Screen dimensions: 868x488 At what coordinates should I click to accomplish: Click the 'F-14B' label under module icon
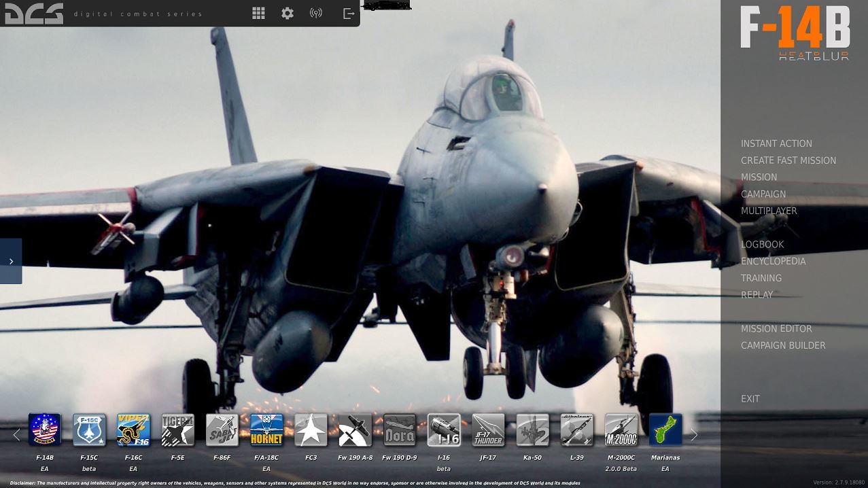tap(45, 458)
